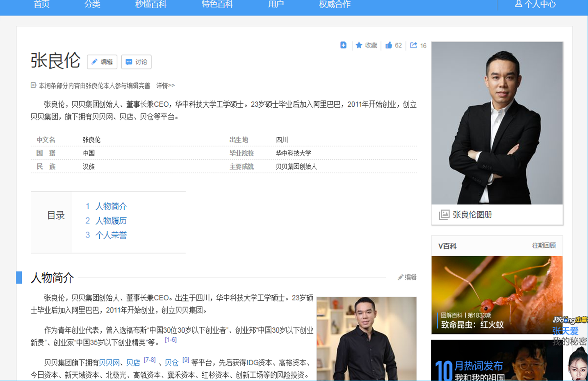Image resolution: width=588 pixels, height=381 pixels.
Task: Click the V百科 panel heading
Action: click(447, 246)
